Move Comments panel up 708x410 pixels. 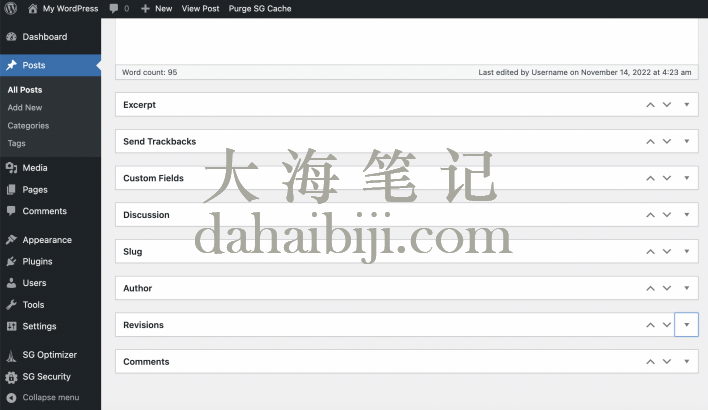(x=650, y=362)
